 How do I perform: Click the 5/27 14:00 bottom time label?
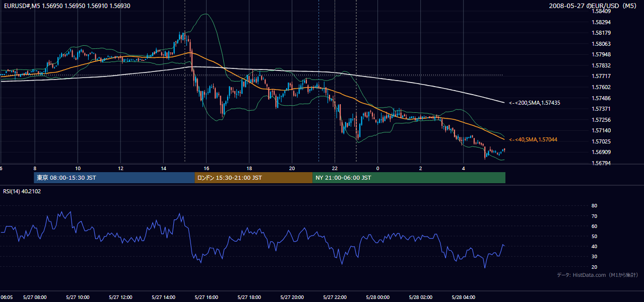[x=163, y=297]
